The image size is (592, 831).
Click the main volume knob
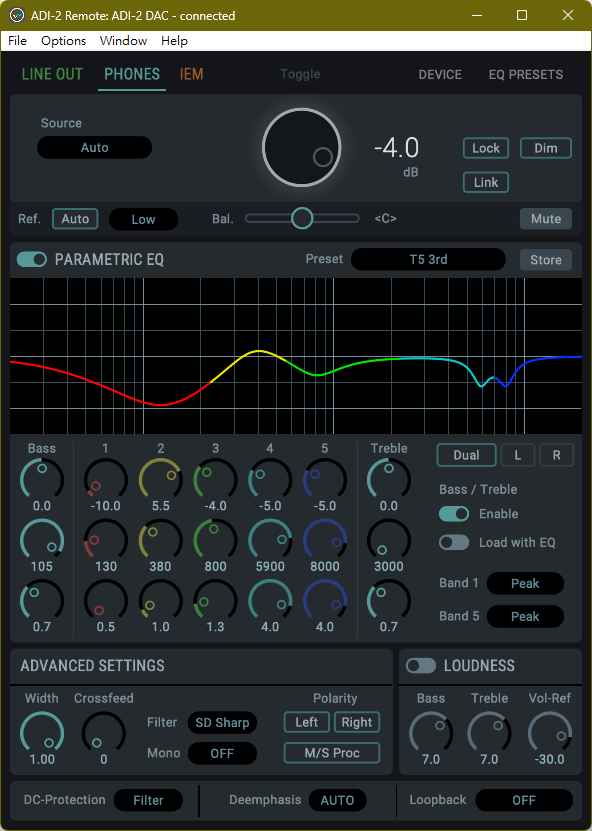coord(301,147)
